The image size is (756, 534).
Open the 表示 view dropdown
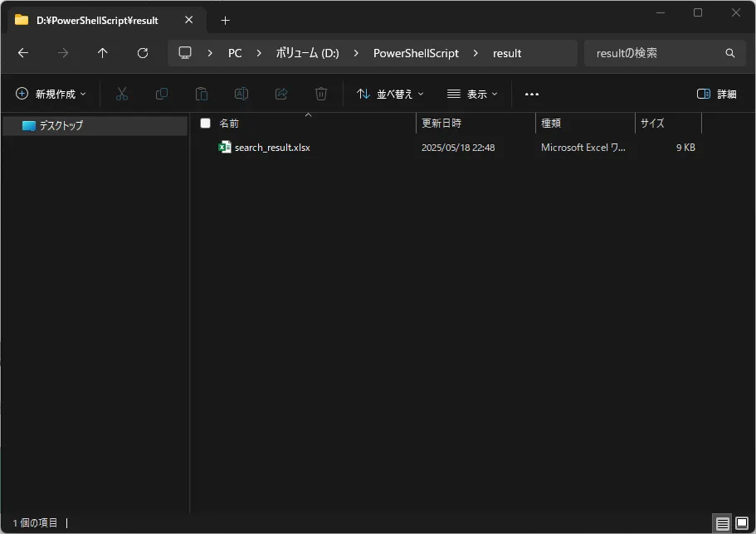tap(472, 94)
